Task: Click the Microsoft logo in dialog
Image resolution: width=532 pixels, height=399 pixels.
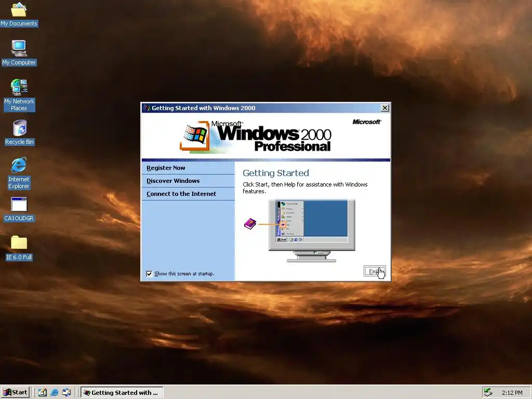Action: coord(367,122)
